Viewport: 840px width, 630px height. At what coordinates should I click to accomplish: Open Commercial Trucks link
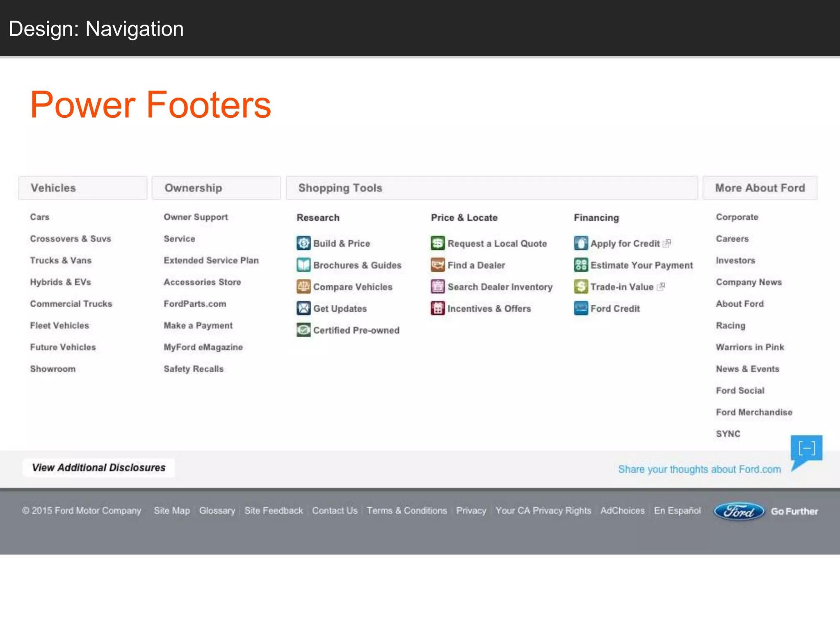click(x=71, y=304)
